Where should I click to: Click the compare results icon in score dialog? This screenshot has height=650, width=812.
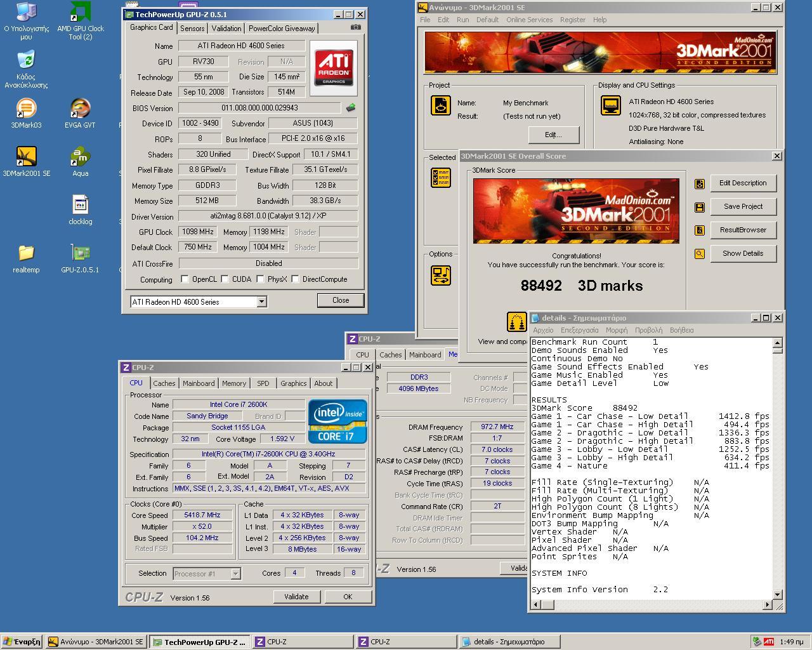pyautogui.click(x=516, y=322)
